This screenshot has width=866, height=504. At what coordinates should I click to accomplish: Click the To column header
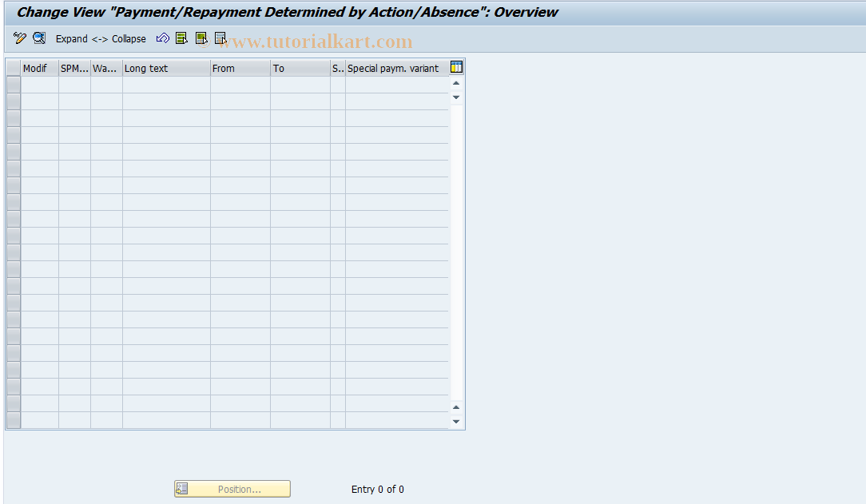[x=300, y=68]
